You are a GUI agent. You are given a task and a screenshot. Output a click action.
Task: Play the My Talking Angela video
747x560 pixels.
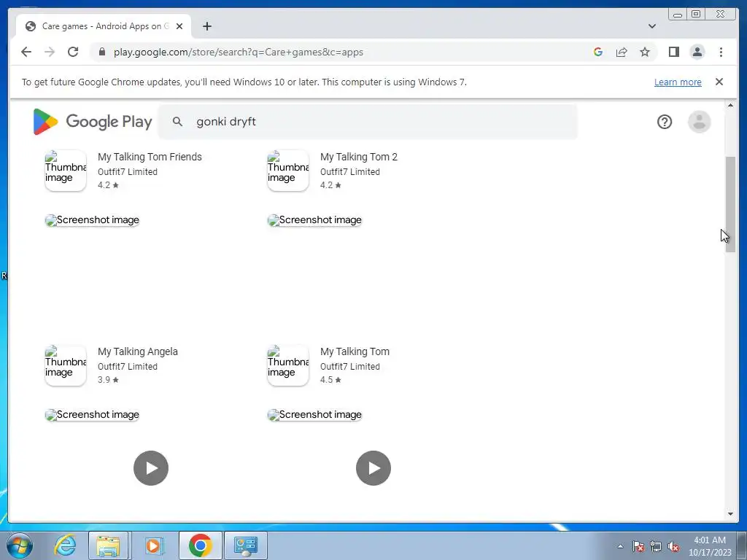click(151, 468)
